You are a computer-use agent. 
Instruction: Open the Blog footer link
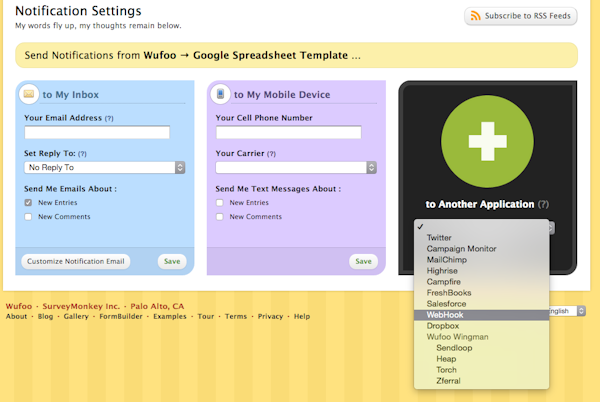pos(46,317)
